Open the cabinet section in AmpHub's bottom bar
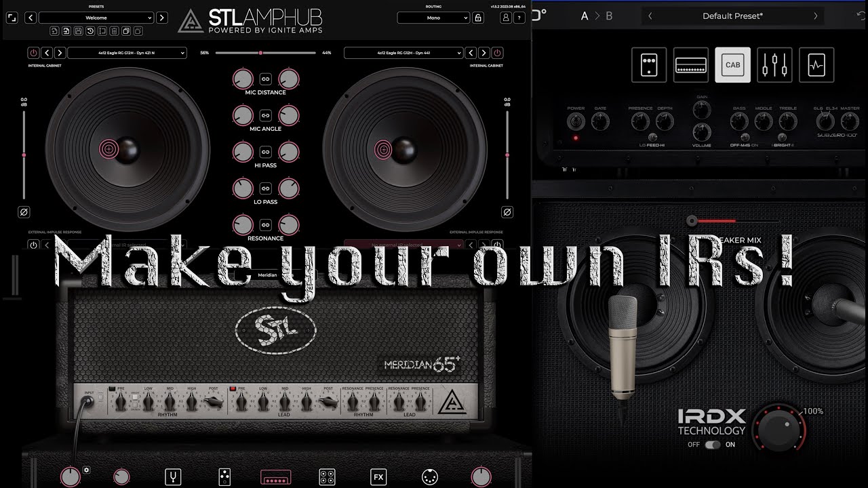The height and width of the screenshot is (488, 868). click(327, 477)
